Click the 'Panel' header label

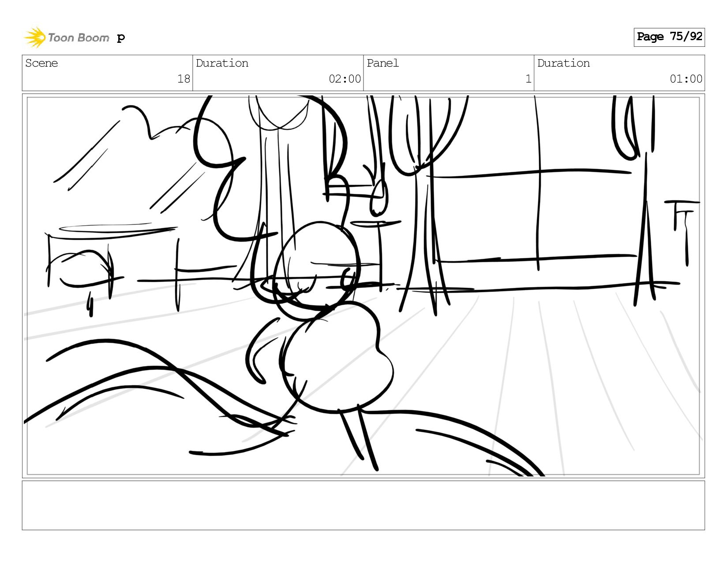pos(383,63)
